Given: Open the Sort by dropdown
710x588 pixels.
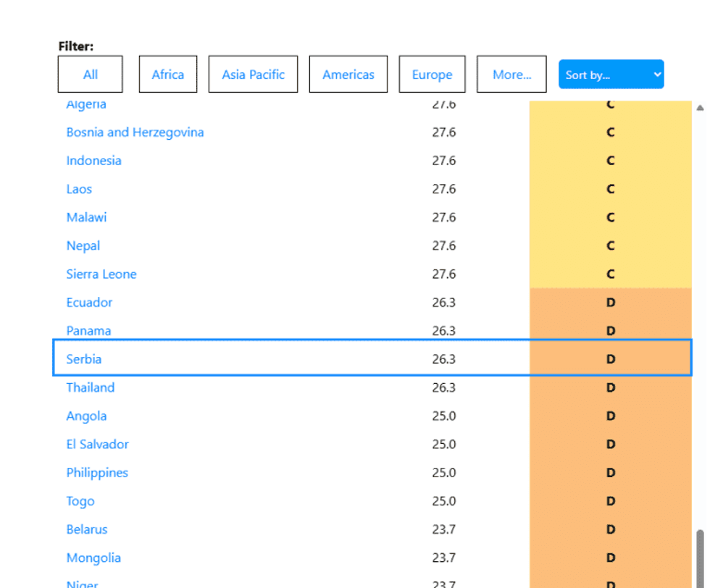Looking at the screenshot, I should pyautogui.click(x=611, y=75).
